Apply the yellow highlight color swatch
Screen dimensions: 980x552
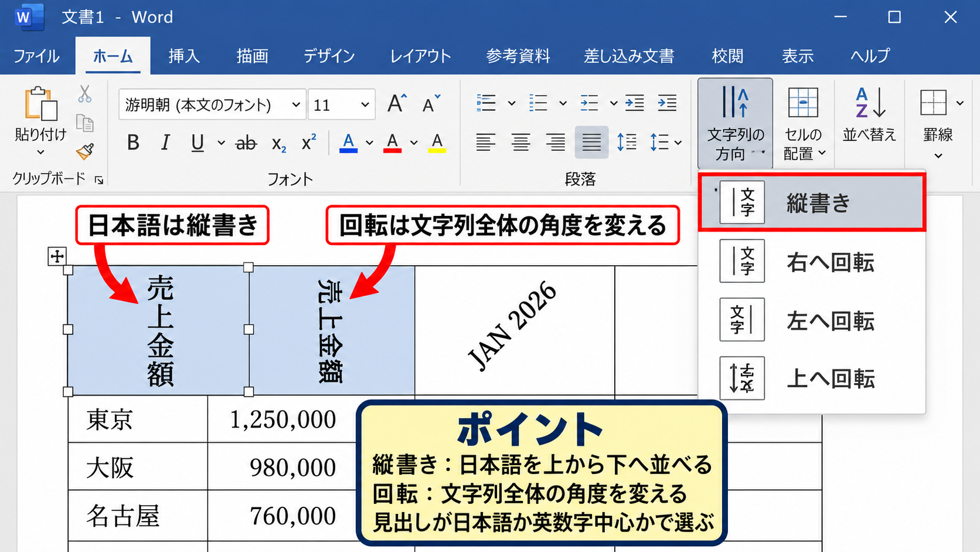437,143
